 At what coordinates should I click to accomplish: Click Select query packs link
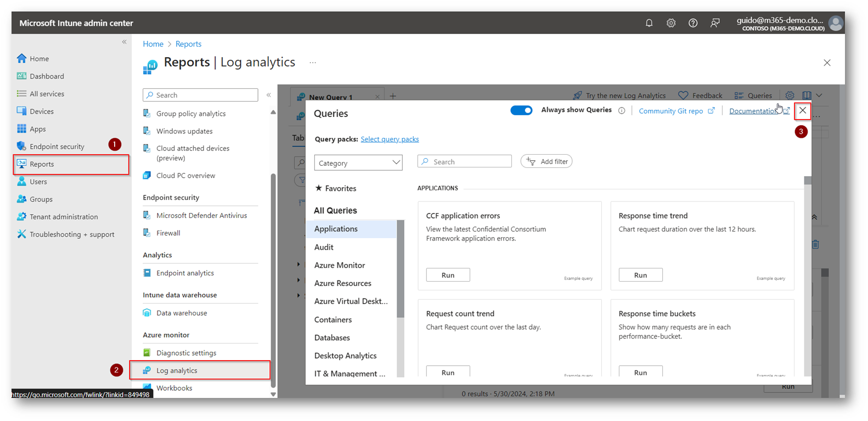tap(390, 139)
